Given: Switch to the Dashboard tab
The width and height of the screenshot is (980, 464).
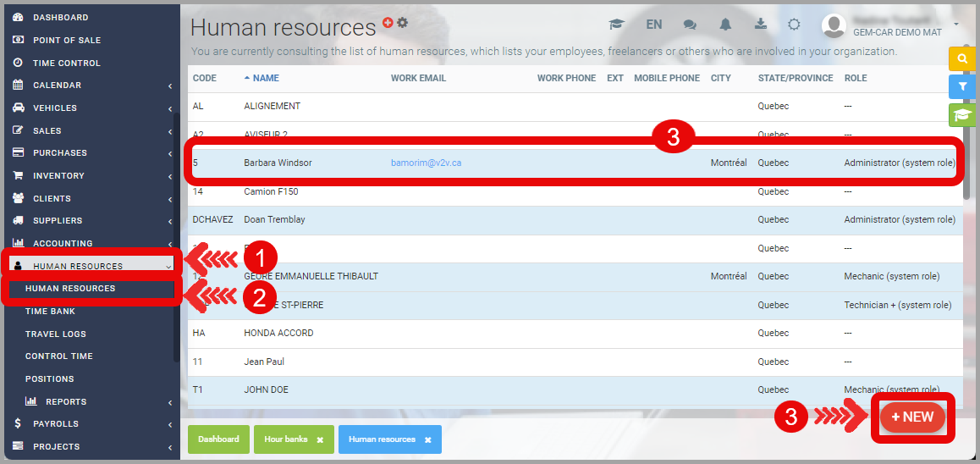Looking at the screenshot, I should coord(218,439).
